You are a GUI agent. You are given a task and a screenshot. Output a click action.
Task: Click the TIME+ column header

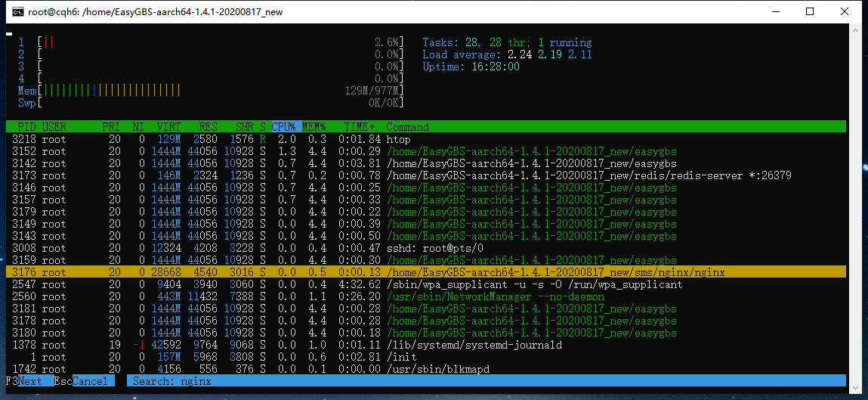click(360, 127)
